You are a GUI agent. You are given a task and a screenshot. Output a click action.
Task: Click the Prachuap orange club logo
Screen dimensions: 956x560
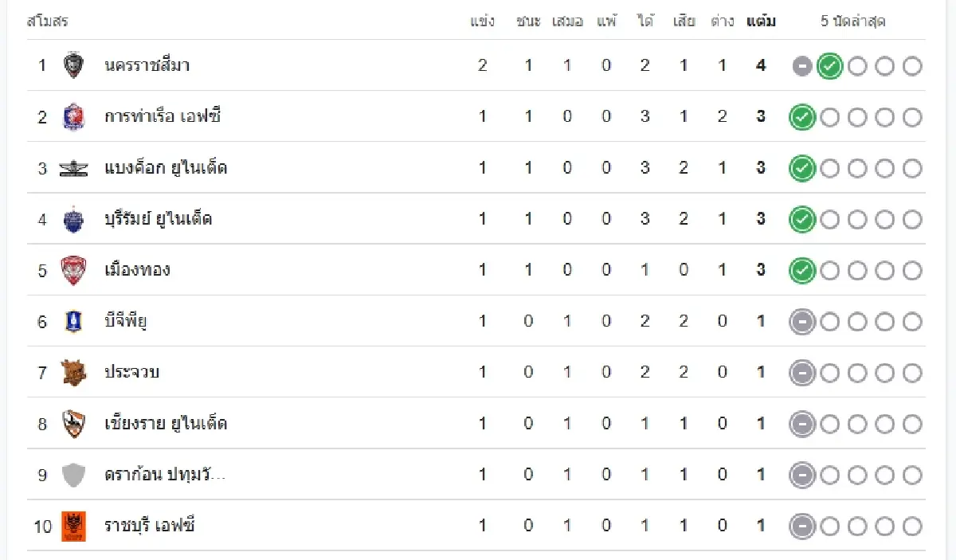tap(73, 372)
